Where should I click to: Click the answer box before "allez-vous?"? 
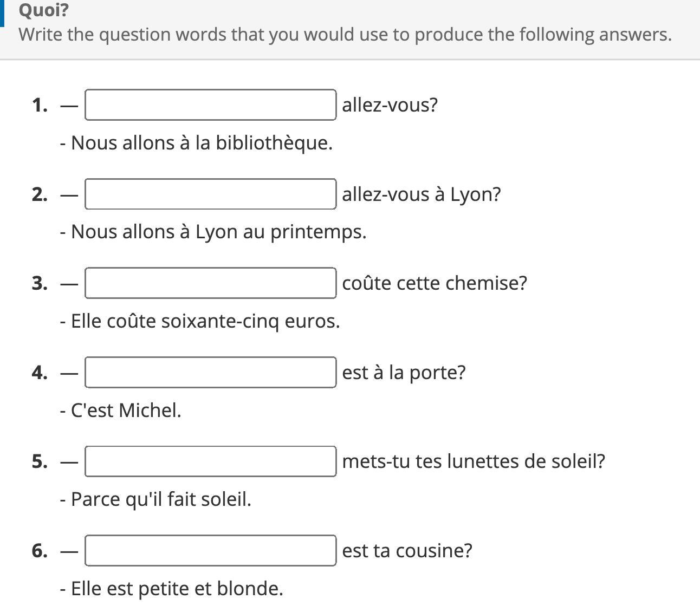coord(210,105)
